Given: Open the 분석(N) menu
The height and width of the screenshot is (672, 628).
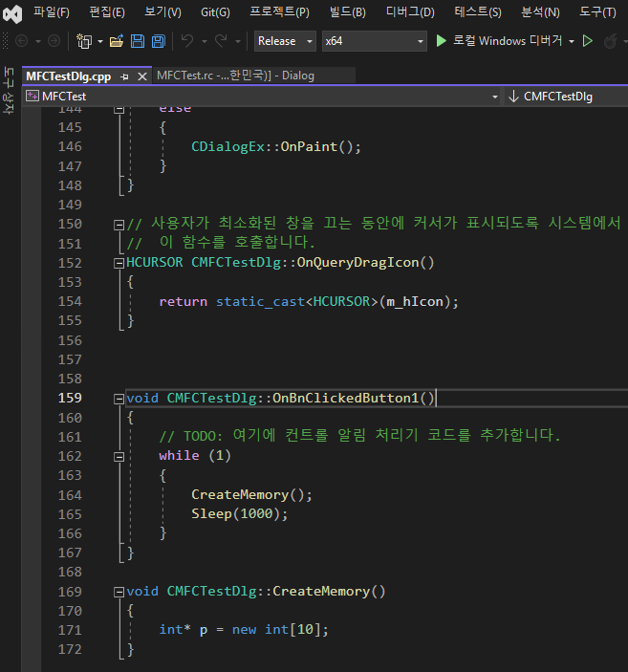Looking at the screenshot, I should (541, 12).
